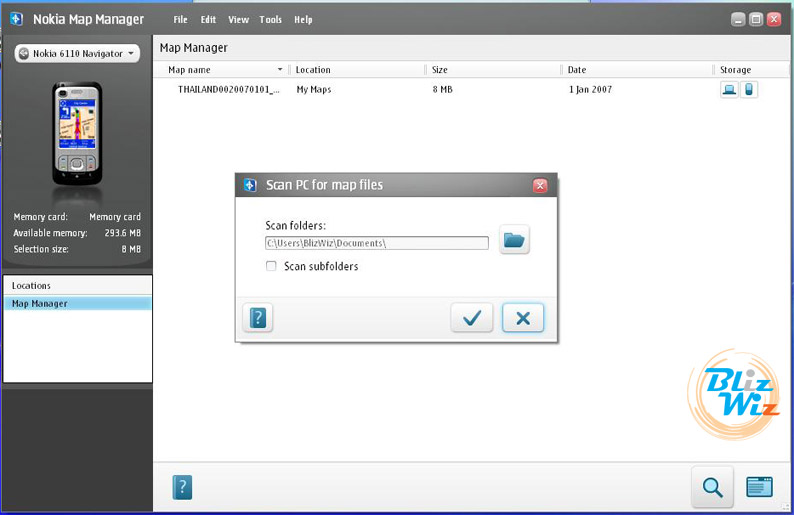Open the Help menu
This screenshot has width=794, height=515.
pos(303,20)
